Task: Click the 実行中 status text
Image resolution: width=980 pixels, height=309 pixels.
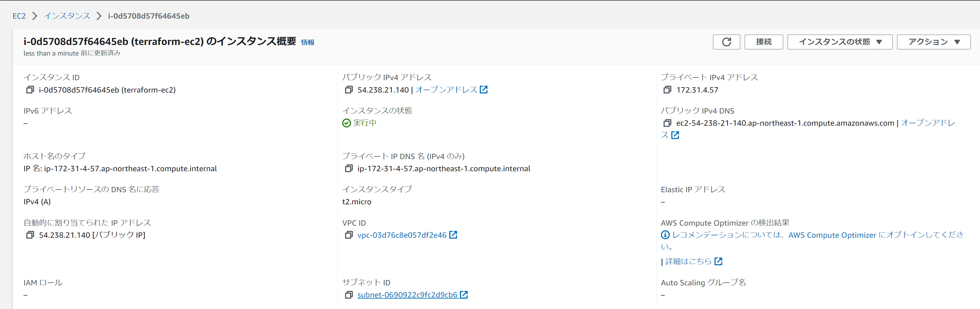Action: click(x=365, y=123)
